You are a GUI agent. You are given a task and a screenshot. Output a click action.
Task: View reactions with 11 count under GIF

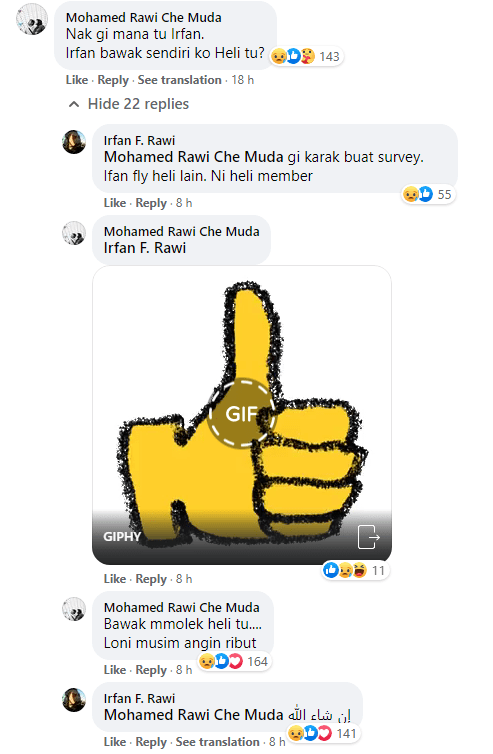[355, 570]
